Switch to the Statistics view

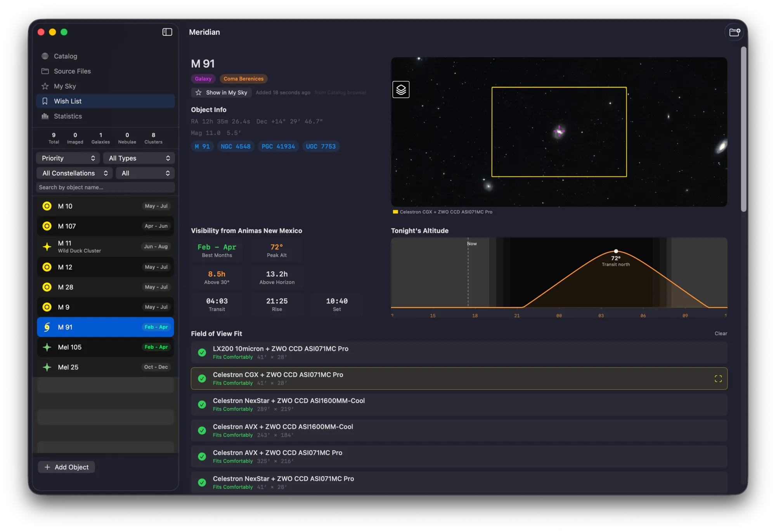(68, 116)
